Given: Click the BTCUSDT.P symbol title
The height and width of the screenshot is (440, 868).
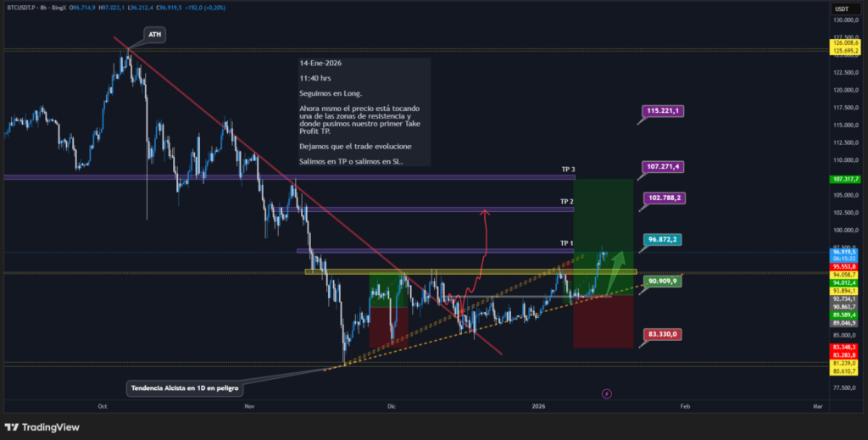Looking at the screenshot, I should pyautogui.click(x=20, y=7).
